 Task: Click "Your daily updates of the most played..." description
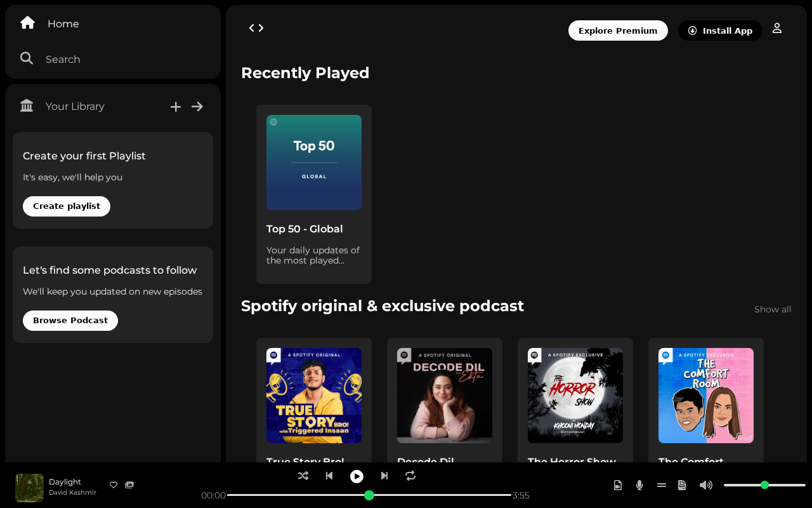313,255
